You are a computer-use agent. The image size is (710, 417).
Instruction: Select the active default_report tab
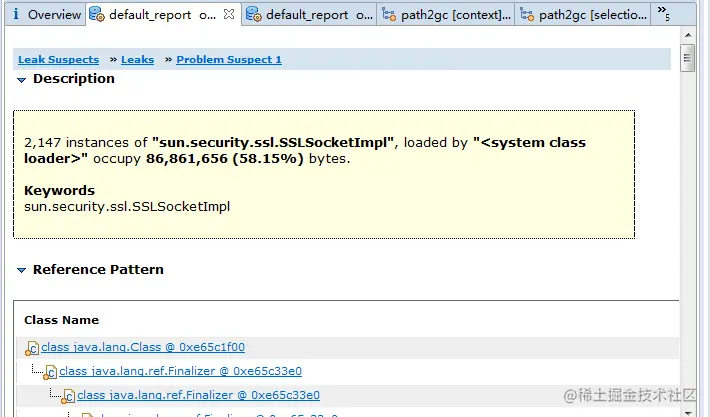pyautogui.click(x=163, y=14)
